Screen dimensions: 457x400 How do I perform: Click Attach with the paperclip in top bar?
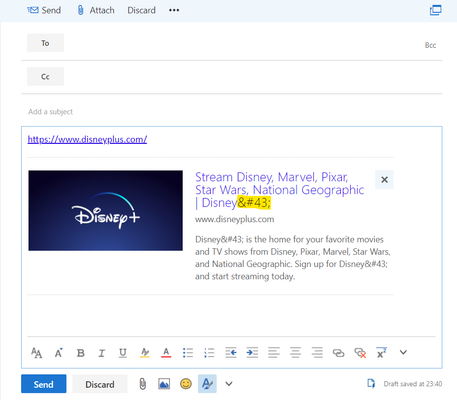(x=96, y=10)
